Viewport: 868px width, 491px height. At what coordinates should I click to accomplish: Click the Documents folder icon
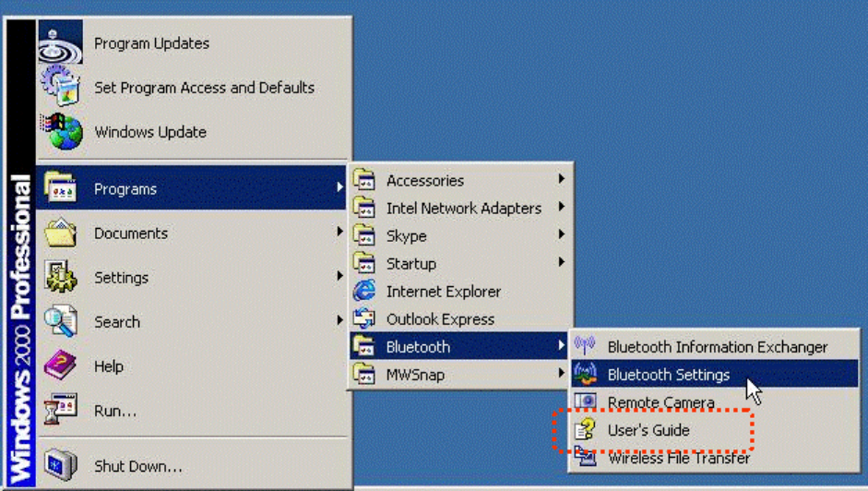coord(60,233)
